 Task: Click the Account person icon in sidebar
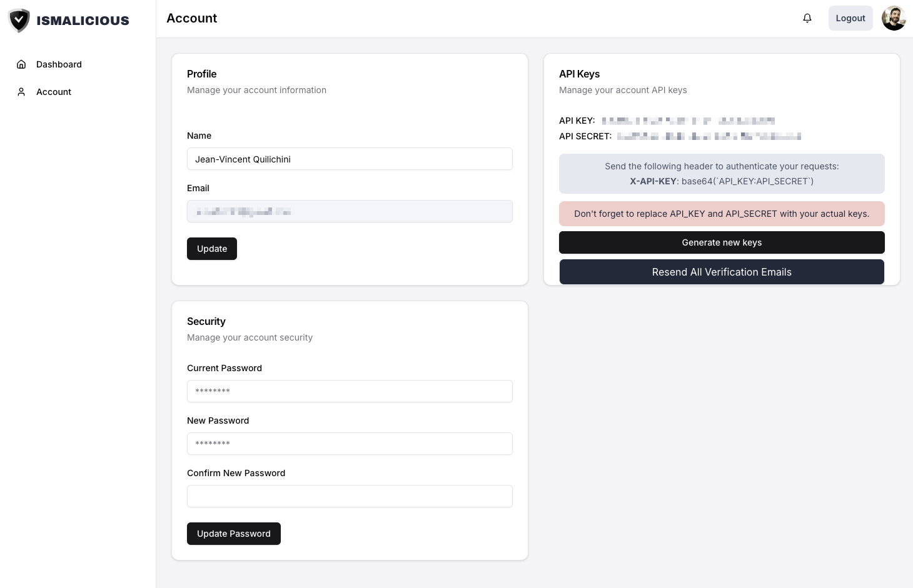pos(21,92)
